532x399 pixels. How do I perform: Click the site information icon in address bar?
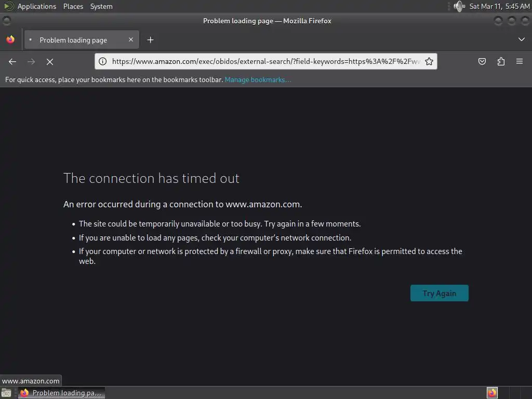pyautogui.click(x=102, y=61)
